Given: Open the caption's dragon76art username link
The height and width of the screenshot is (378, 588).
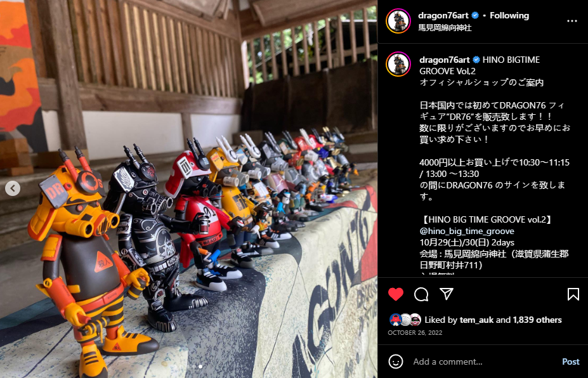Looking at the screenshot, I should click(x=445, y=60).
